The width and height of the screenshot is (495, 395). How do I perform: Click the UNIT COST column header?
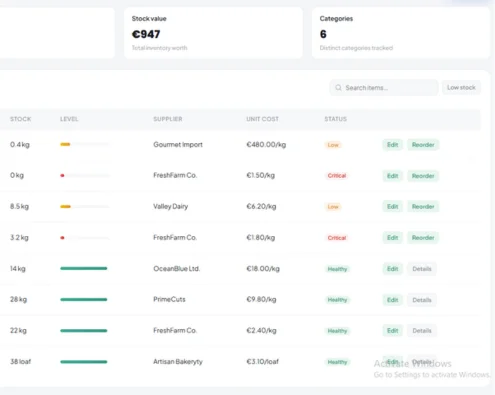262,119
